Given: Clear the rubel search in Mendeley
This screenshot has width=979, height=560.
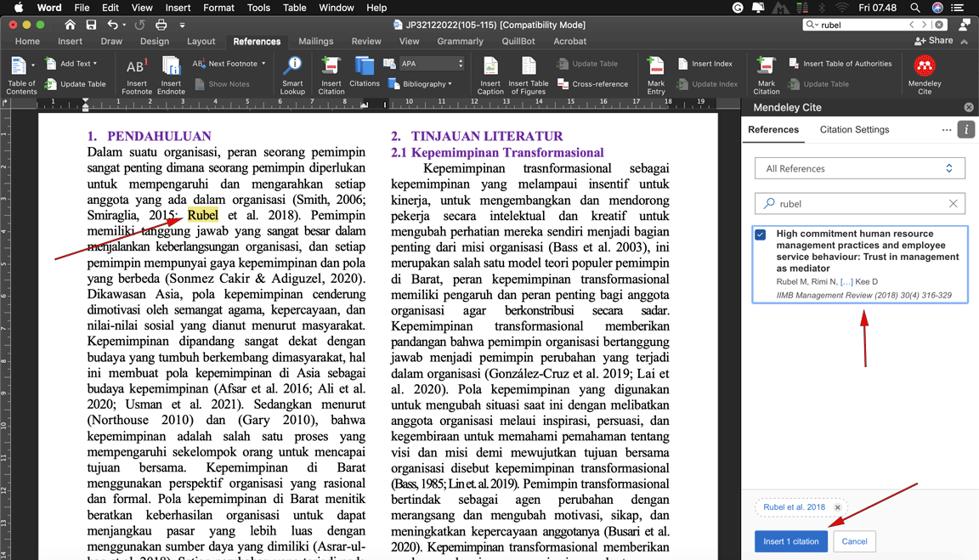Looking at the screenshot, I should [x=953, y=204].
